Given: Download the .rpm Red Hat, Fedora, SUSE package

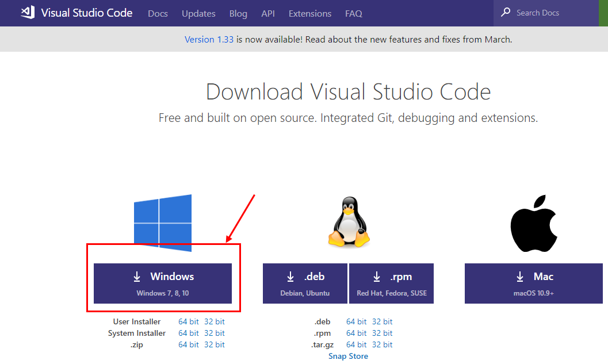Looking at the screenshot, I should tap(392, 283).
